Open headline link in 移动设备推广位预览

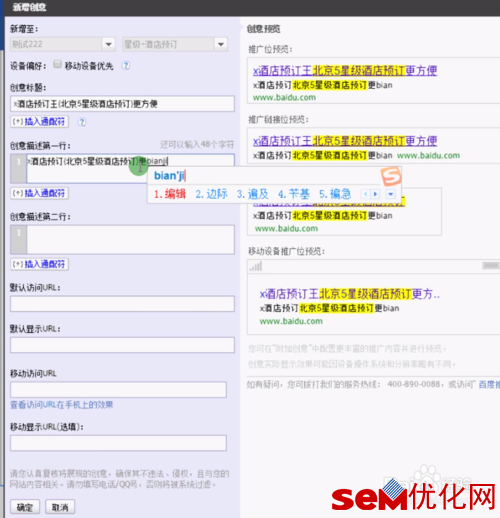350,294
